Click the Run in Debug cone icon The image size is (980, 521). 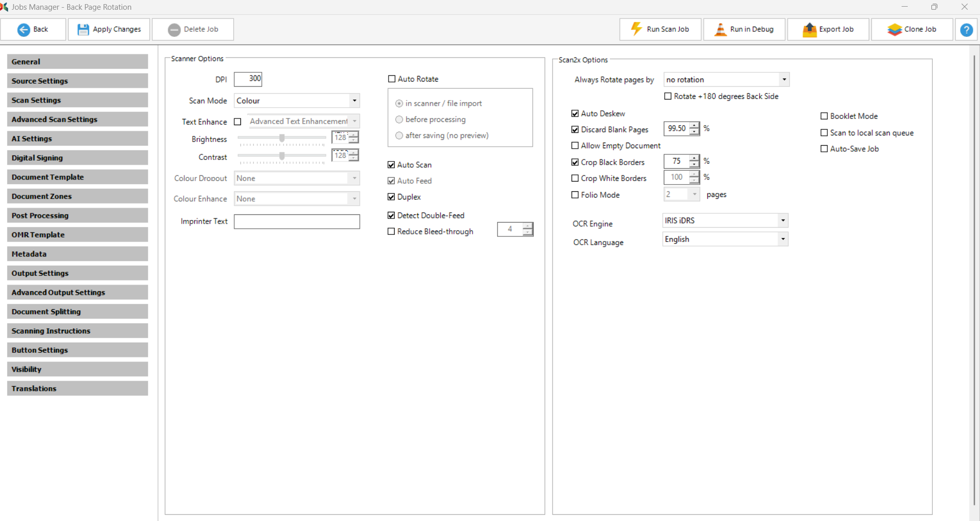click(x=720, y=30)
